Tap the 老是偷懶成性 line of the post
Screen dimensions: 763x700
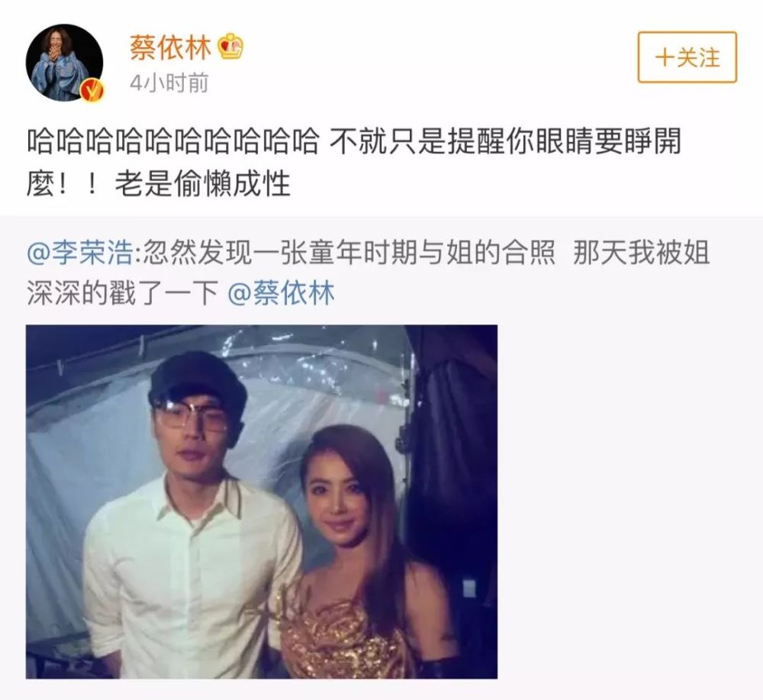202,184
